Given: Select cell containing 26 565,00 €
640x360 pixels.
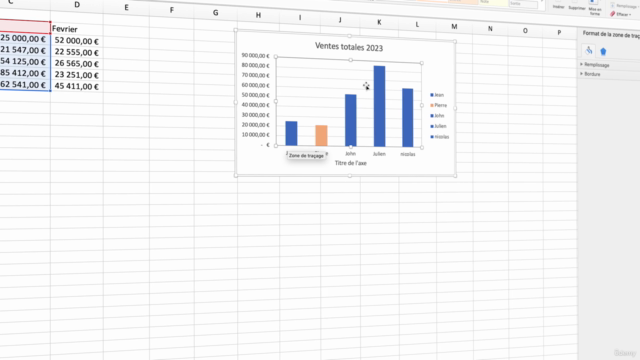Looking at the screenshot, I should (77, 63).
